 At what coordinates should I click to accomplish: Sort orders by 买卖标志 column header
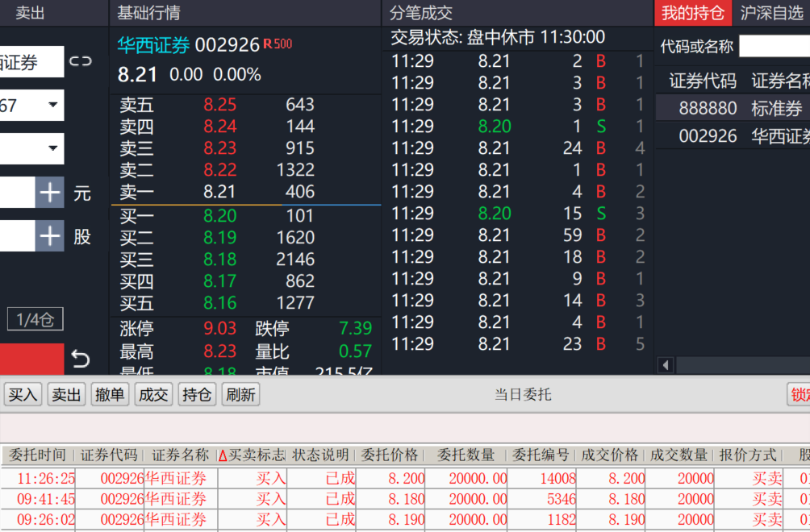pos(252,455)
